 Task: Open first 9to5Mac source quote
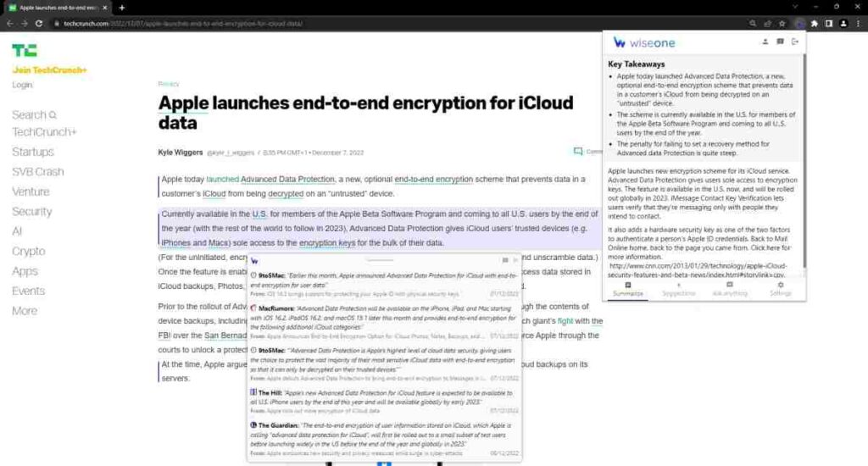coord(384,285)
